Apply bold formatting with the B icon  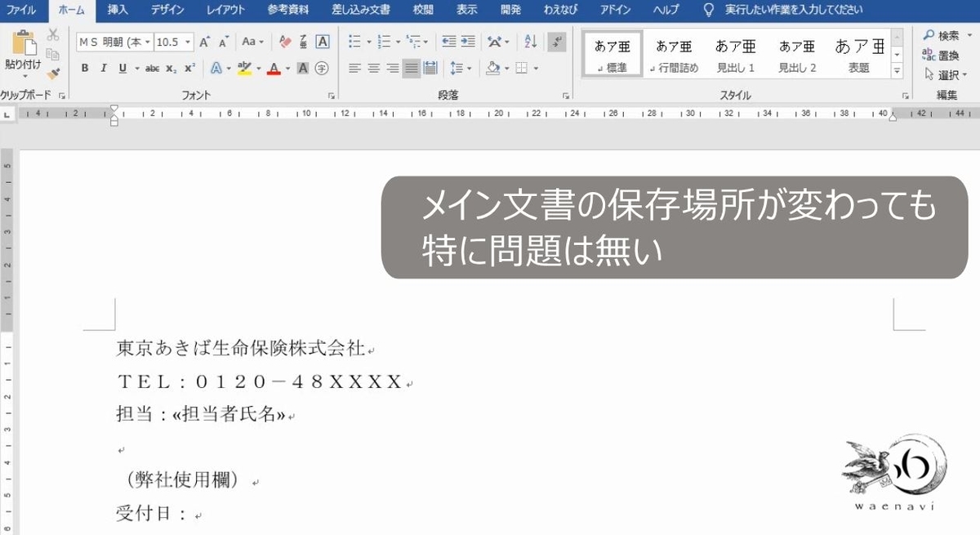point(86,68)
